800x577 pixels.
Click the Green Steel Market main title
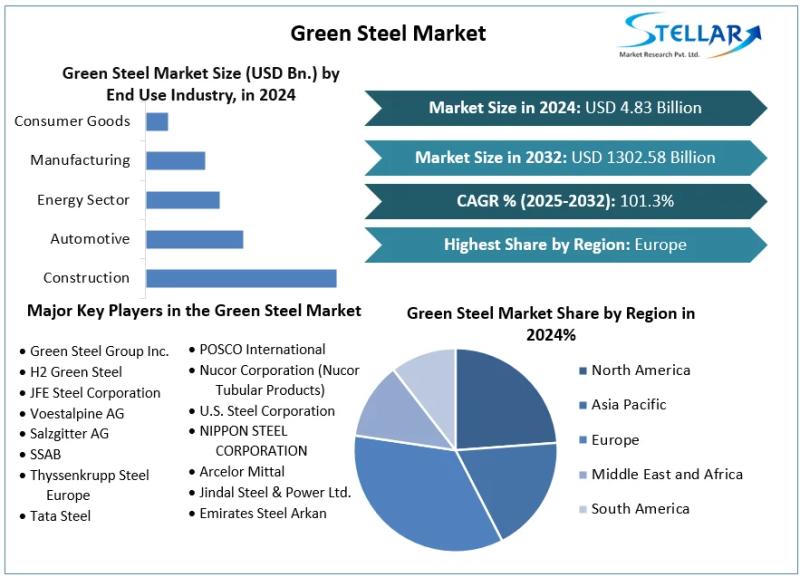point(388,33)
